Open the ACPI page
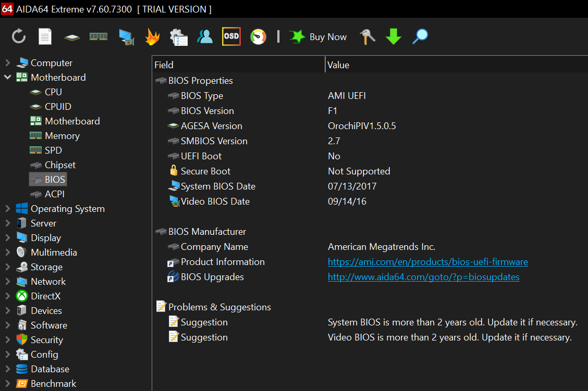Screen dimensions: 588x391 [x=54, y=194]
